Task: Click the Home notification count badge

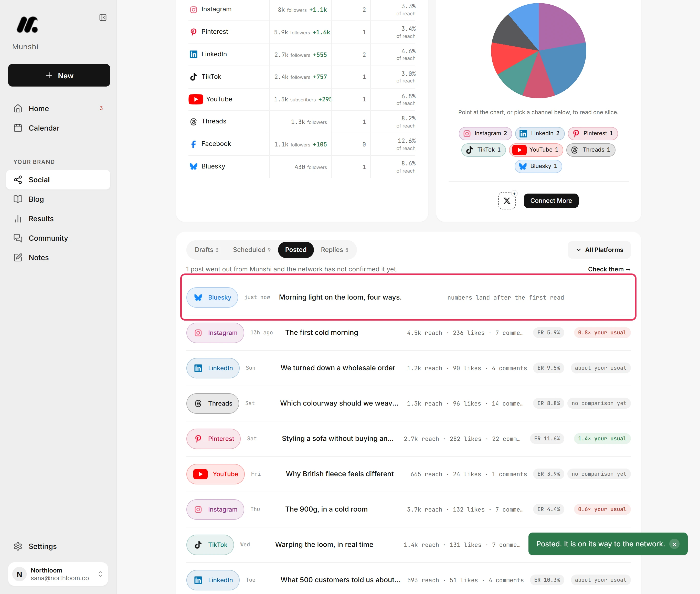Action: point(101,108)
